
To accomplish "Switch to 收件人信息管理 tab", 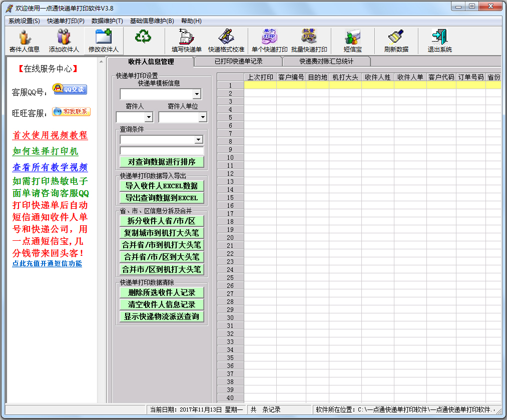I will (151, 62).
